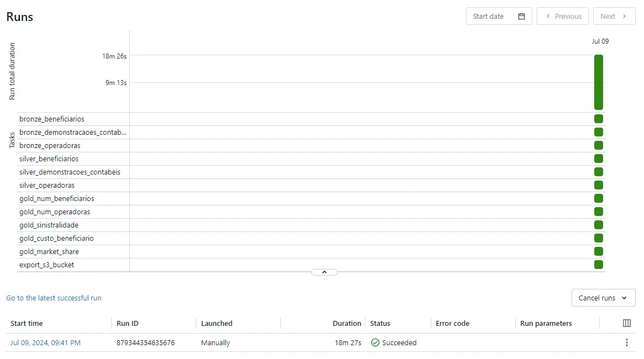Select the bronze_demonstracaoes_contab... task label

point(73,132)
